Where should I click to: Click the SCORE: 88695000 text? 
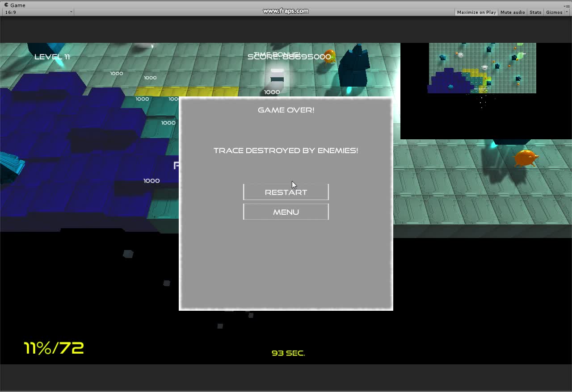coord(289,57)
